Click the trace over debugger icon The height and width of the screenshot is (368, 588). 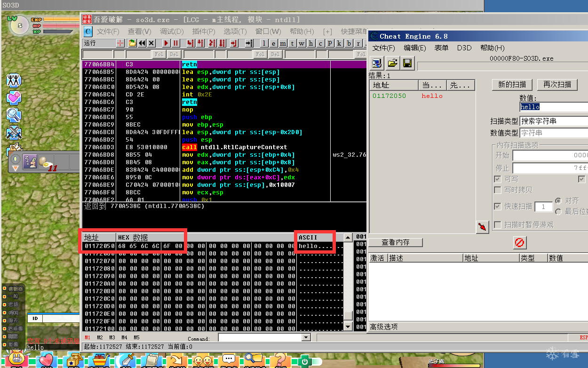[x=222, y=43]
